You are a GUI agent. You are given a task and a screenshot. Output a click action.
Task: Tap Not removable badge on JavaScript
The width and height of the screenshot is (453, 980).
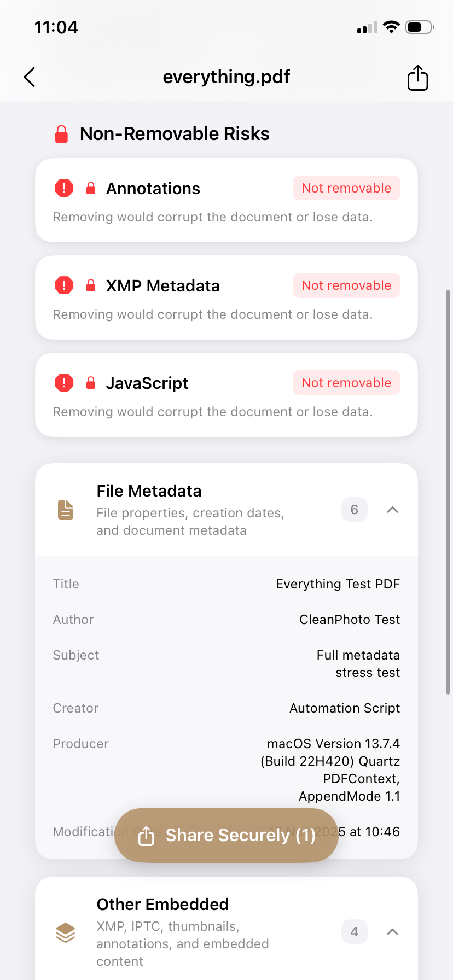point(346,383)
